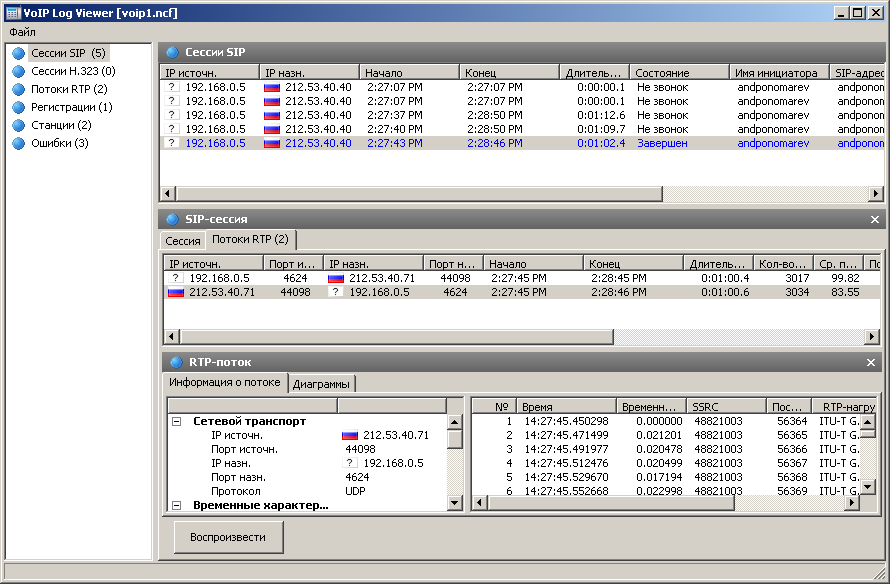Open the Ошибки (3) sidebar item
This screenshot has height=584, width=890.
click(x=60, y=144)
